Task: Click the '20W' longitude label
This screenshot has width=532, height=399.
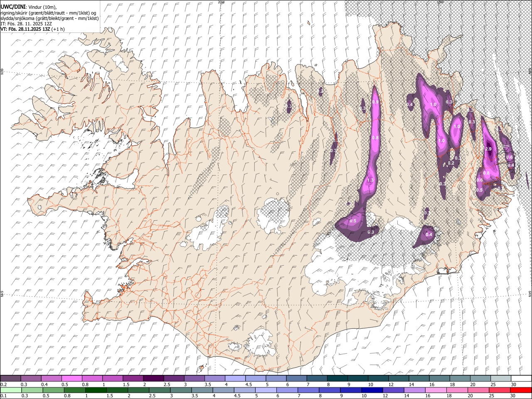Action: pyautogui.click(x=222, y=2)
